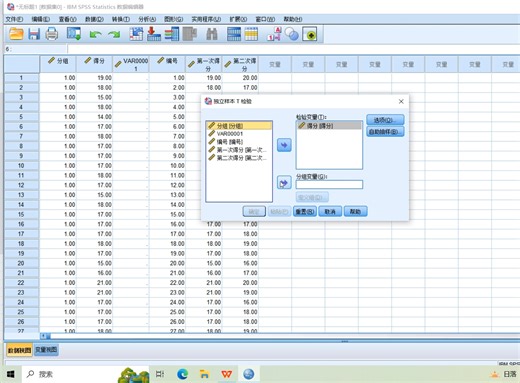This screenshot has height=383, width=520.
Task: Move selected variable into Test Variables with arrow
Action: point(284,145)
